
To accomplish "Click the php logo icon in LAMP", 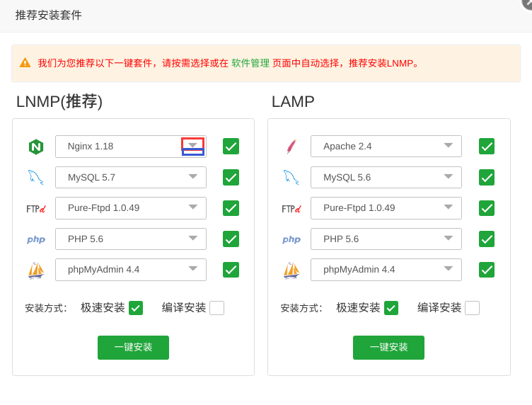I will click(x=291, y=239).
